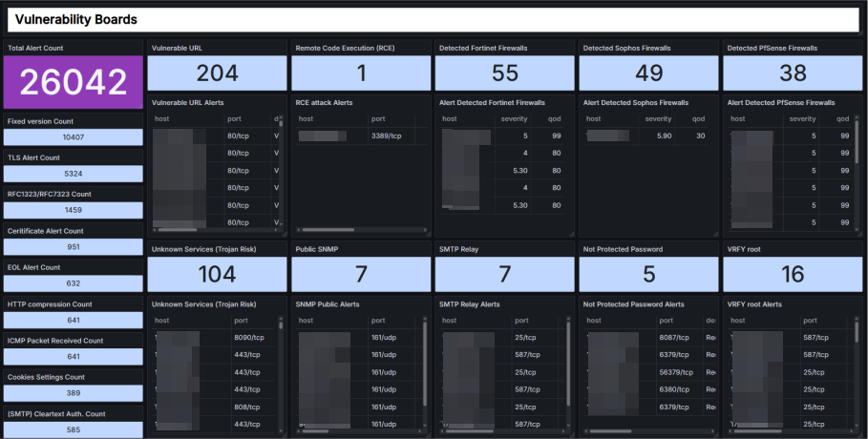Sort by severity in PfSense Firewalls table

click(802, 119)
